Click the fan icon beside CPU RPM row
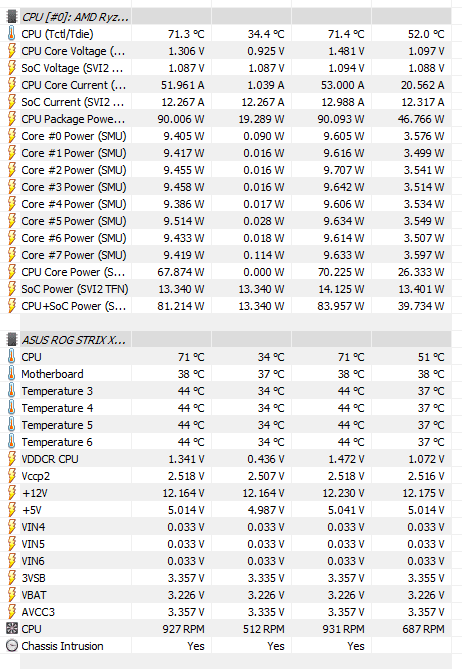Screen dimensions: 462x669 point(12,629)
